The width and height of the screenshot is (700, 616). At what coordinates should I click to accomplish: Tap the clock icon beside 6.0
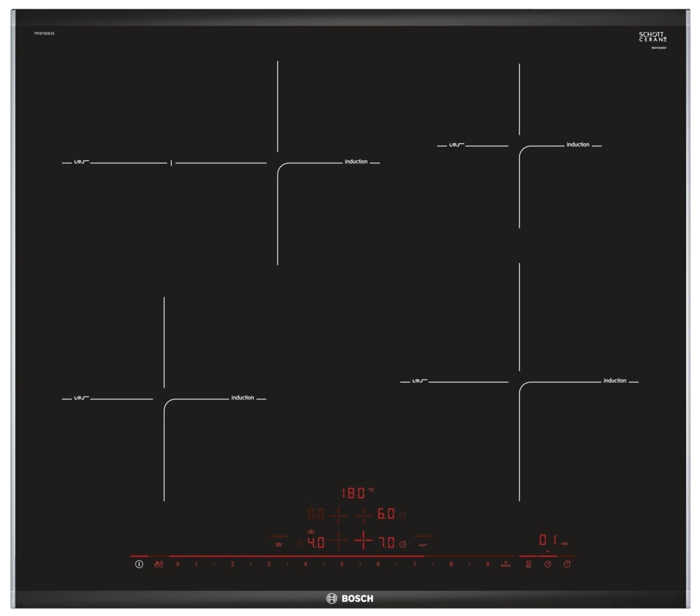(403, 515)
